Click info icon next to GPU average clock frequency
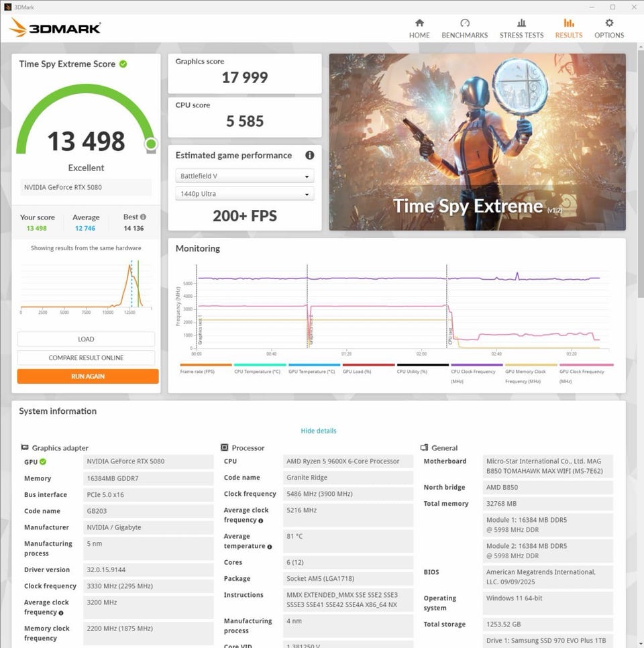The image size is (644, 648). pos(61,613)
